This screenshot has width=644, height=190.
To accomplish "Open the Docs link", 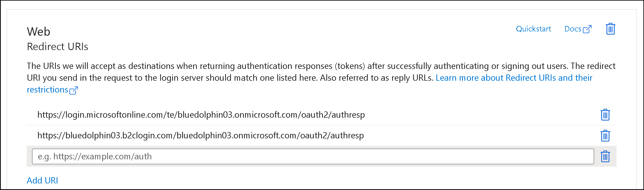I will [x=573, y=29].
